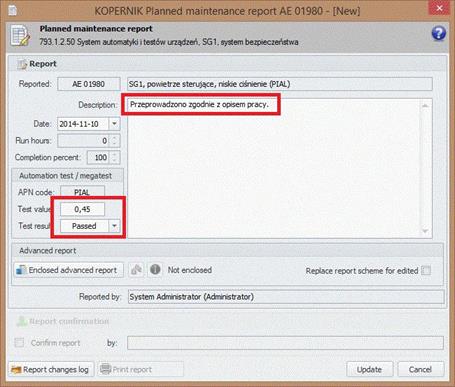Viewport: 455px width, 387px height.
Task: Click the Not enclosed status text
Action: (190, 270)
